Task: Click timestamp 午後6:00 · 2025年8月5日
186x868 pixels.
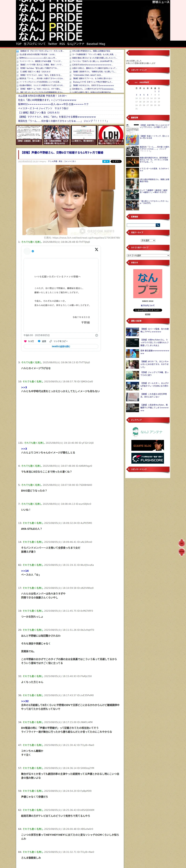Action: click(x=37, y=335)
